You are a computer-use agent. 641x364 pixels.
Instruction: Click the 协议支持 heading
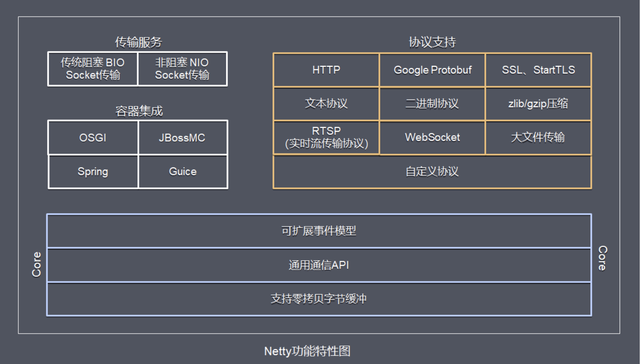[x=432, y=42]
